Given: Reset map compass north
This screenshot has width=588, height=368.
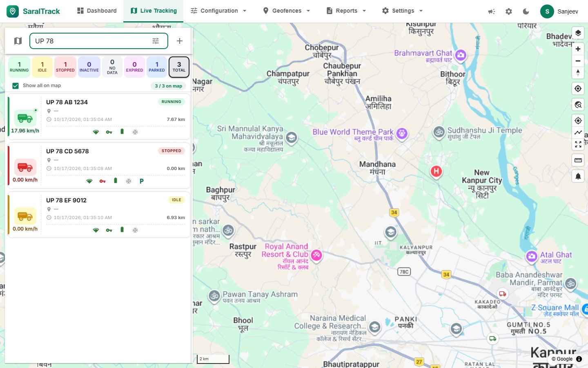Looking at the screenshot, I should coord(578,73).
